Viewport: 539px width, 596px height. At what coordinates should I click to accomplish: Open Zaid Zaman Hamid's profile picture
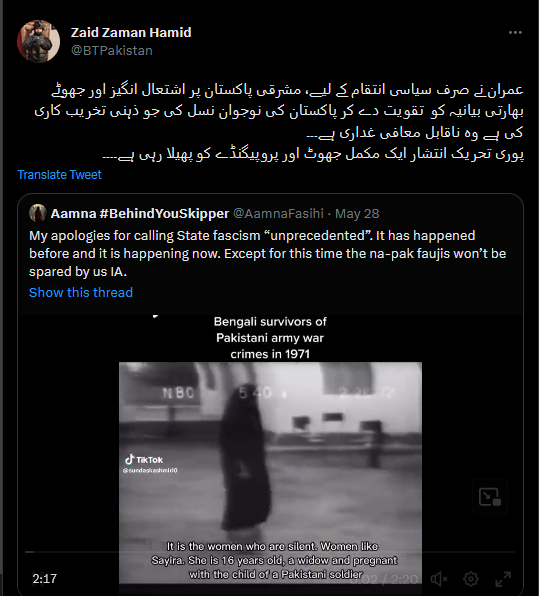click(38, 41)
